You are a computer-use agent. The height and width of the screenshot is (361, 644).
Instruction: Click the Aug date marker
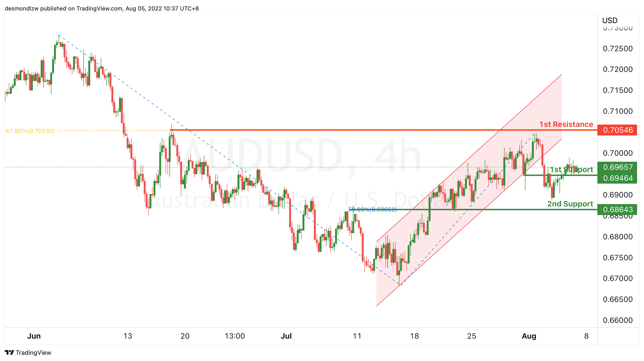pos(529,336)
